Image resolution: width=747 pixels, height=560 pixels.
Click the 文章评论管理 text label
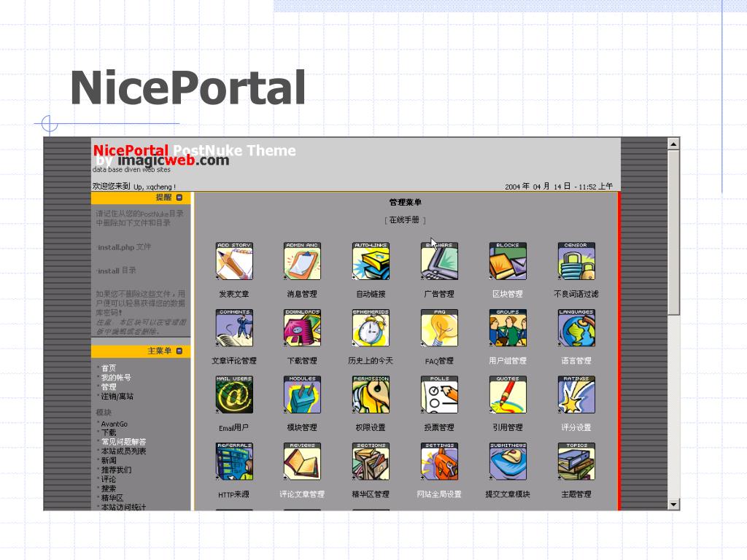pyautogui.click(x=234, y=361)
